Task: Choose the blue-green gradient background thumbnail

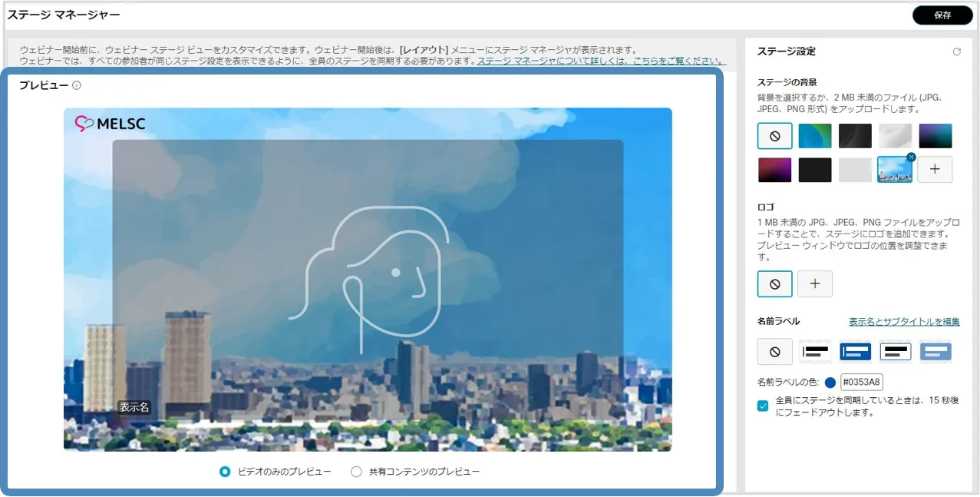Action: [815, 136]
